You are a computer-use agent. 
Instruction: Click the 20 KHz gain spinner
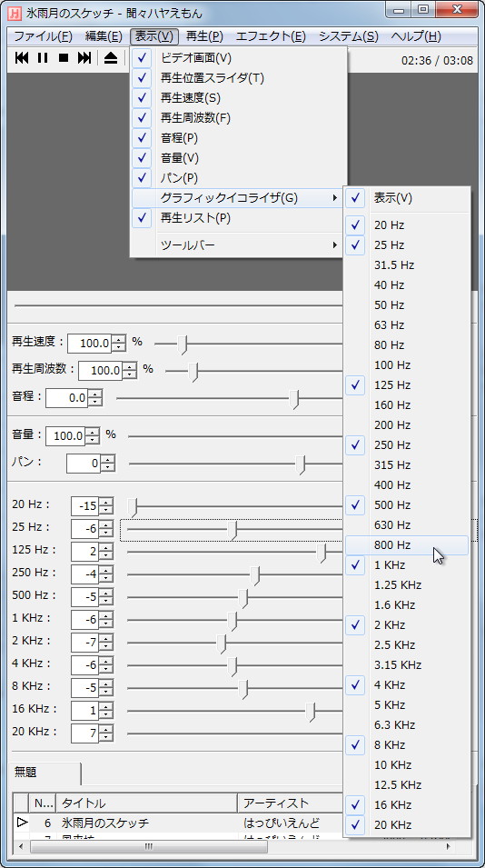point(106,733)
